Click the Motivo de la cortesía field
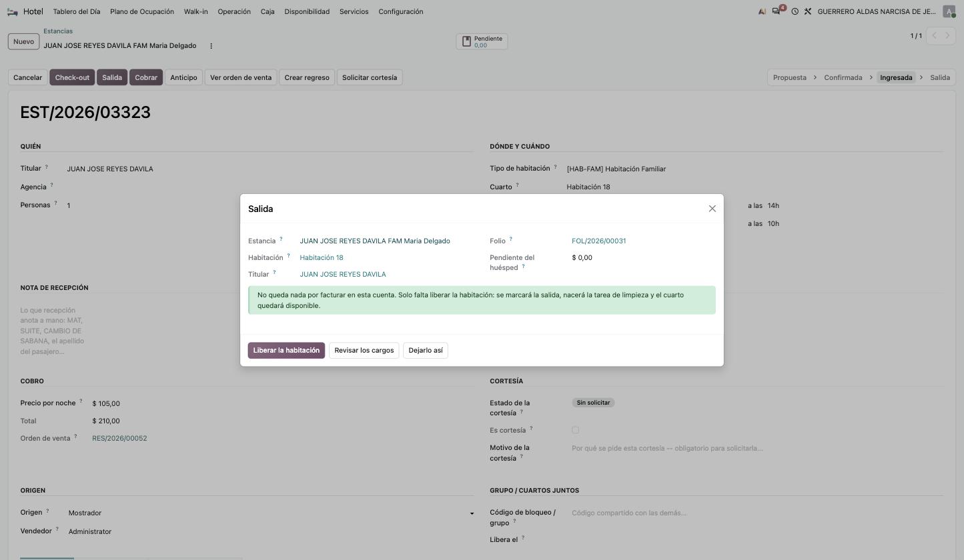Screen dimensions: 964x560 (x=667, y=448)
